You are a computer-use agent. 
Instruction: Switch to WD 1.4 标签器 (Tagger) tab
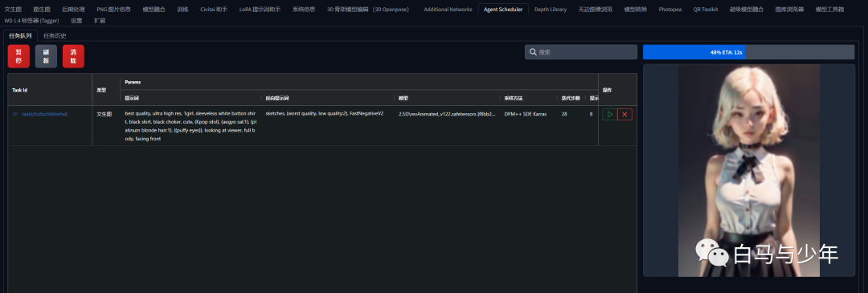tap(31, 20)
